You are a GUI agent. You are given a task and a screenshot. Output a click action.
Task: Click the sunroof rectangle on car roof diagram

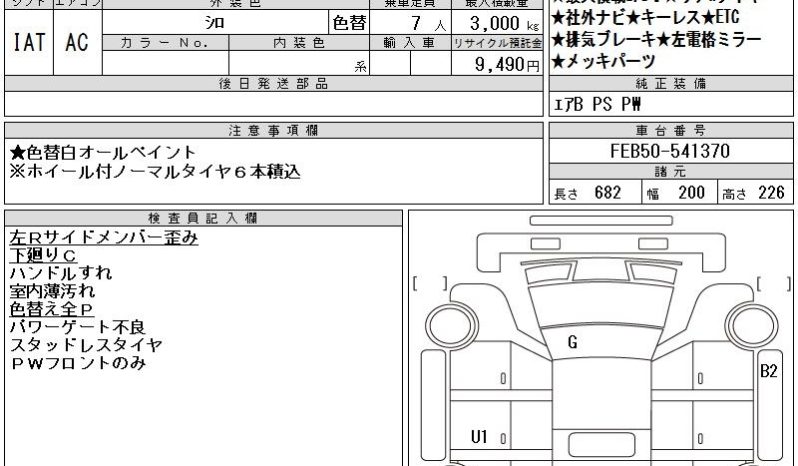601,445
